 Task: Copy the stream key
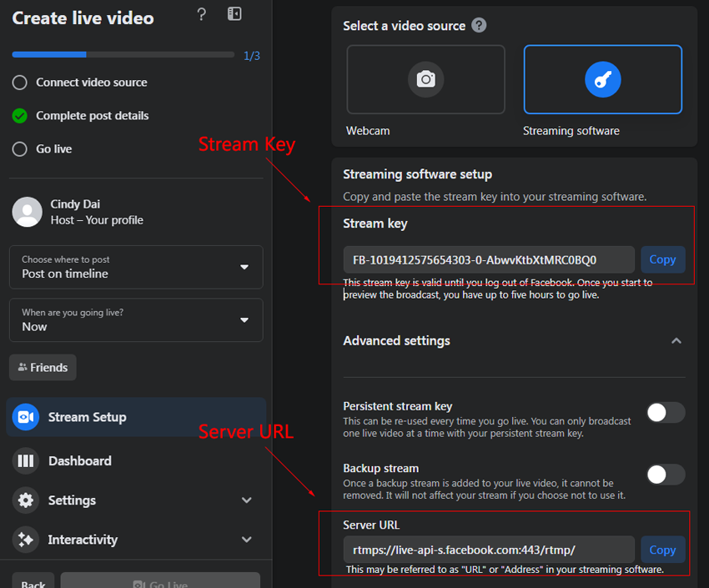[x=663, y=259]
